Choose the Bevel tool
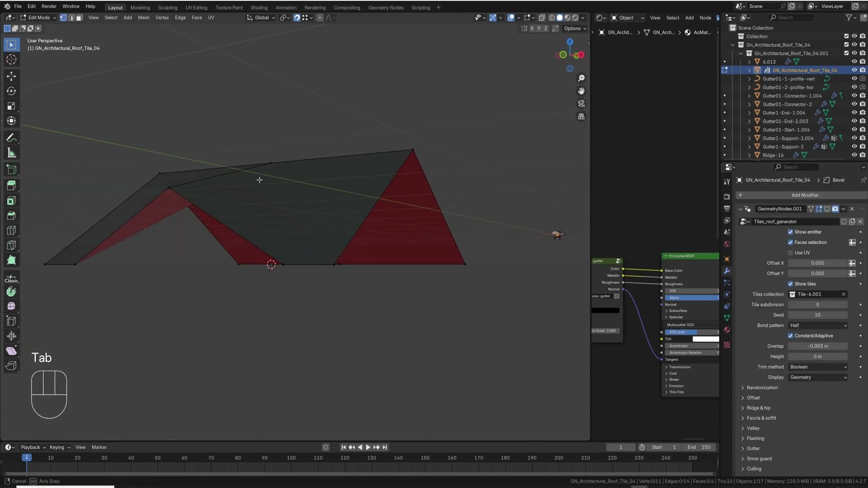Viewport: 868px width, 488px height. [11, 215]
